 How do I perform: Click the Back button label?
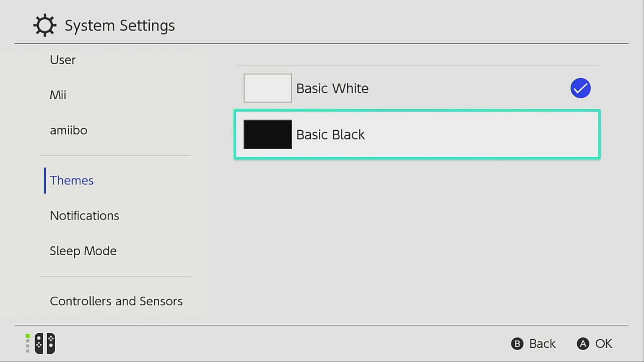click(x=543, y=343)
